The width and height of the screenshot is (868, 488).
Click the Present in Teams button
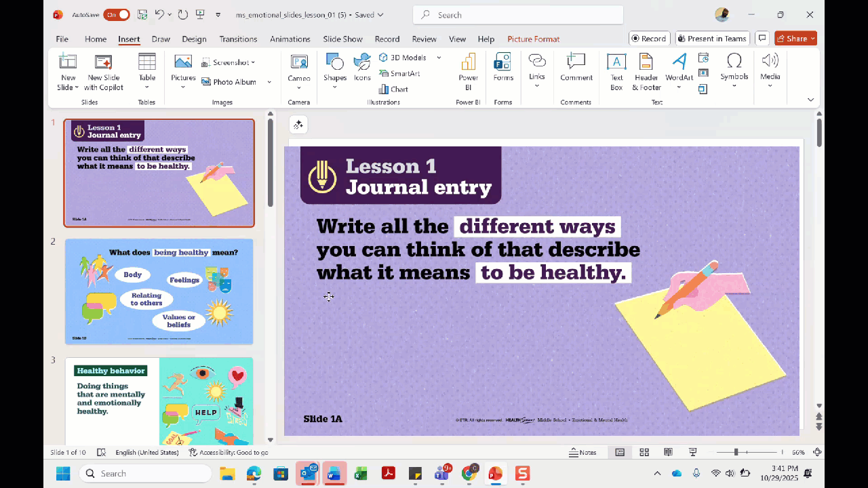[x=712, y=39]
